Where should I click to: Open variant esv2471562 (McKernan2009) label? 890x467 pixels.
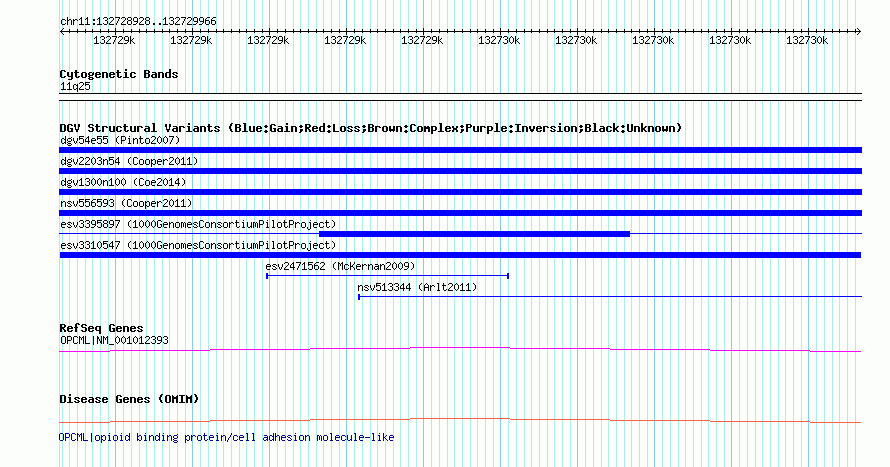(340, 266)
